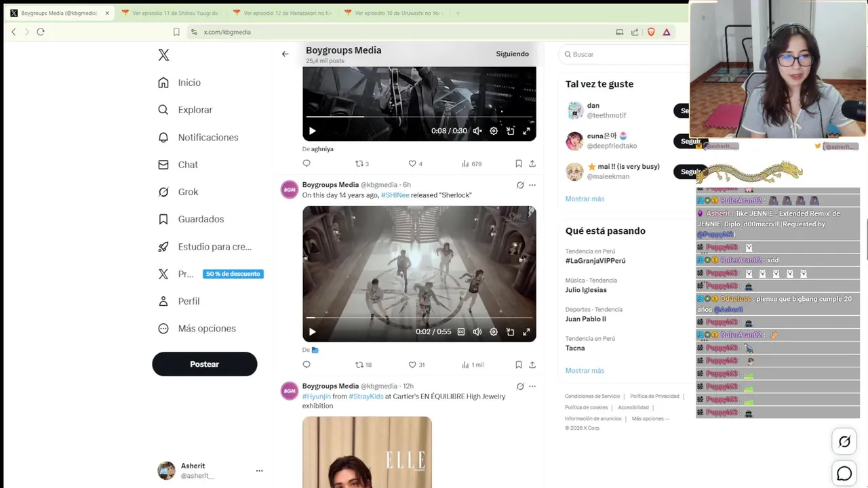This screenshot has width=868, height=488.
Task: Repost the post with 3 reposts
Action: (362, 163)
